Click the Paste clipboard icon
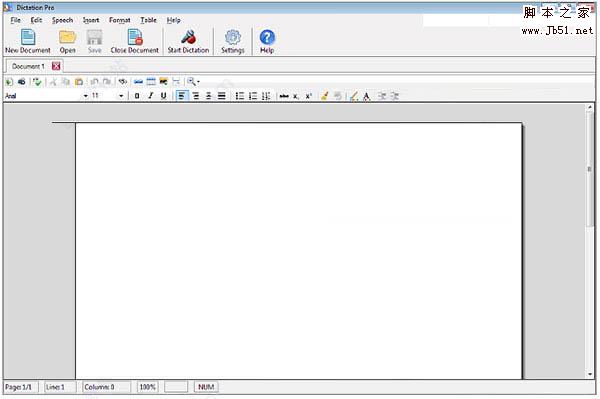The image size is (600, 399). point(79,81)
